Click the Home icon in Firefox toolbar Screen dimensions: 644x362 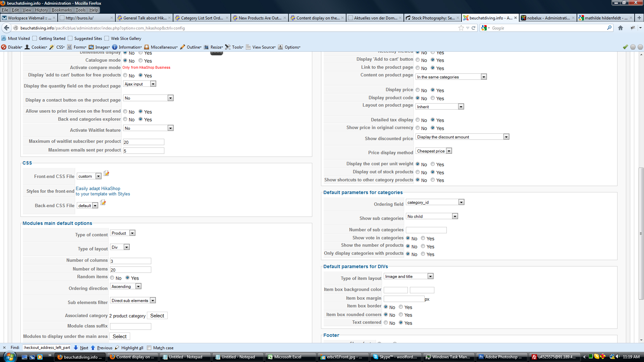pos(621,28)
